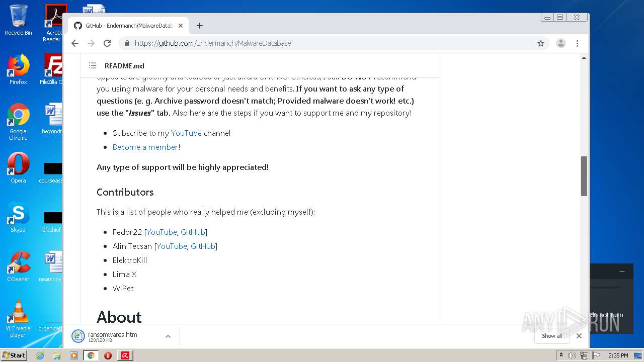
Task: Open Recycle Bin on desktop
Action: click(18, 20)
